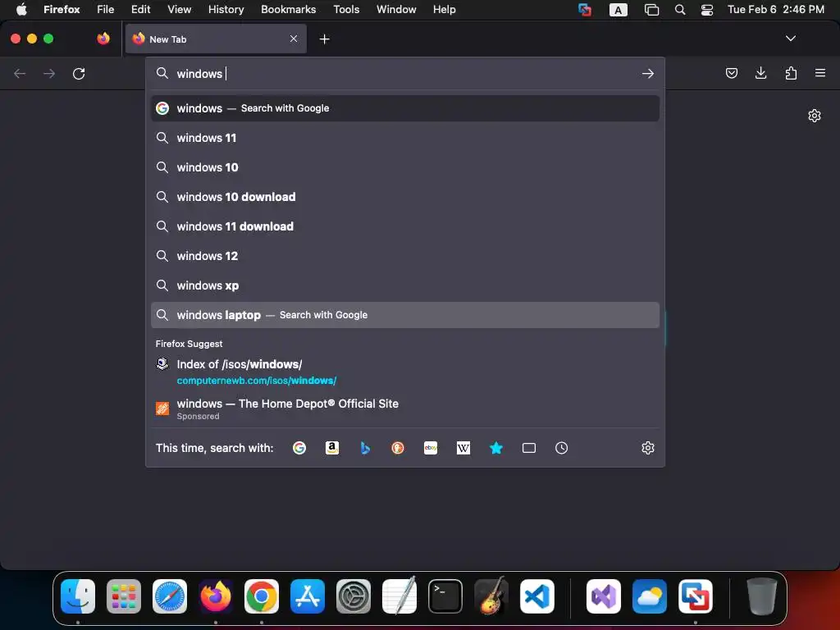Search with Google engine shortcut

(x=299, y=448)
